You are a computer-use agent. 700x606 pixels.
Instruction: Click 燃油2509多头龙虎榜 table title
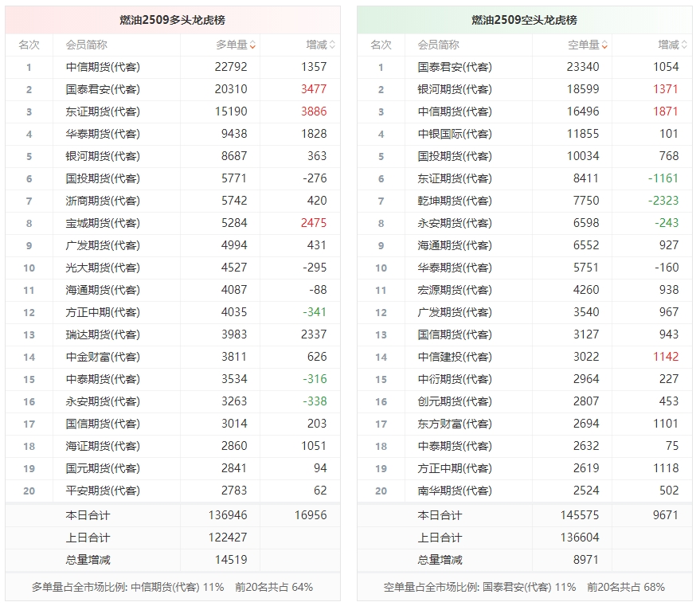[x=172, y=20]
